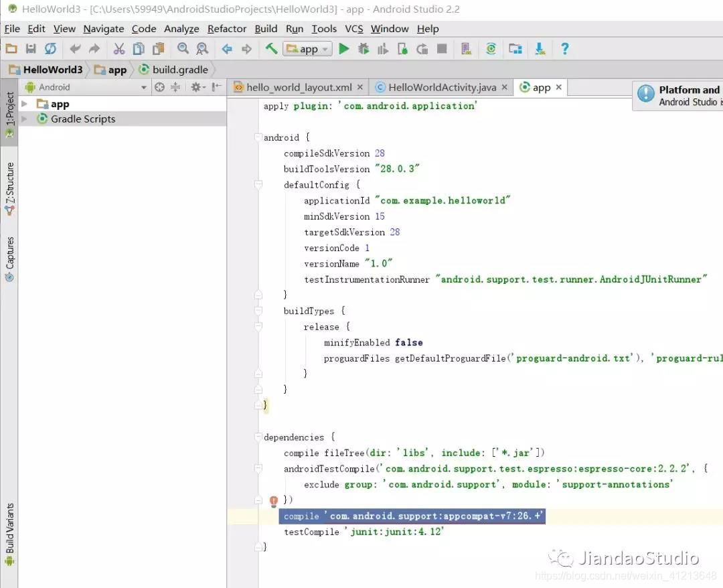Click the Paste clipboard icon
Image resolution: width=723 pixels, height=588 pixels.
click(x=158, y=48)
